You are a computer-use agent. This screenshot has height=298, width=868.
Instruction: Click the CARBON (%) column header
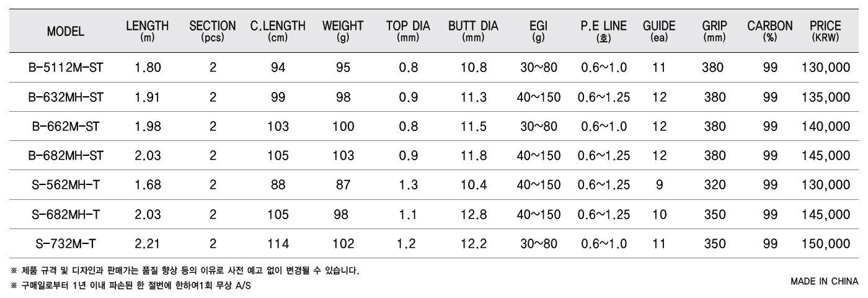(770, 30)
